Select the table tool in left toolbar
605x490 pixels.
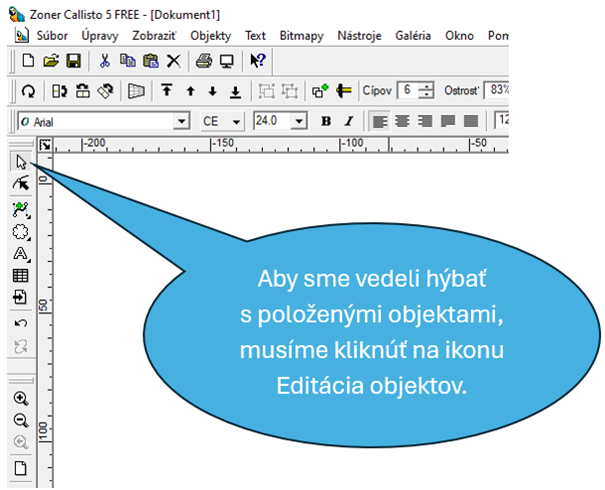[20, 275]
